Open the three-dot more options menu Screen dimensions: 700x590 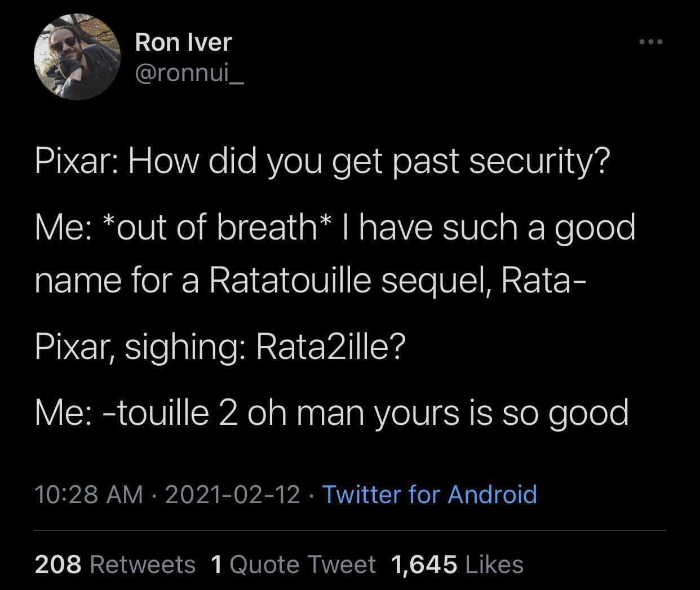pos(652,42)
